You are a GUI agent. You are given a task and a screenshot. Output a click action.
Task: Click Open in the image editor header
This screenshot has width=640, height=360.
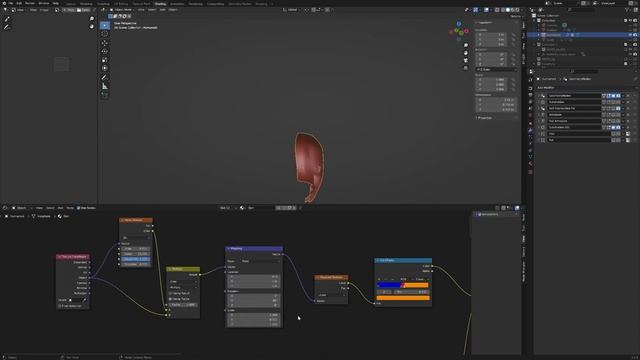pos(83,10)
